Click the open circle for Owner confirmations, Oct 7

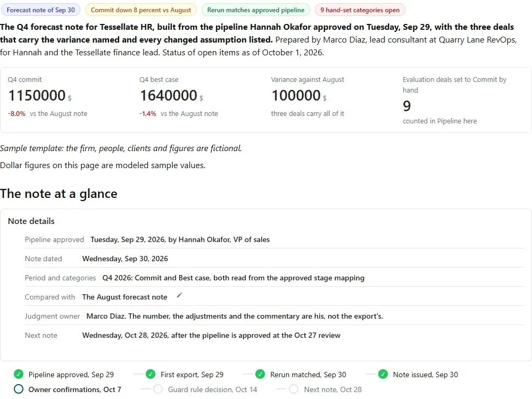(x=19, y=389)
